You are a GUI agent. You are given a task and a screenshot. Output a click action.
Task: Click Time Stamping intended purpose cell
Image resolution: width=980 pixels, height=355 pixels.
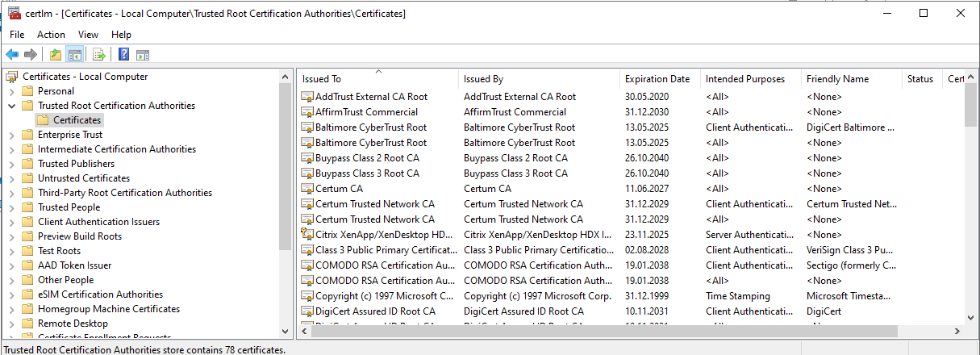point(738,296)
